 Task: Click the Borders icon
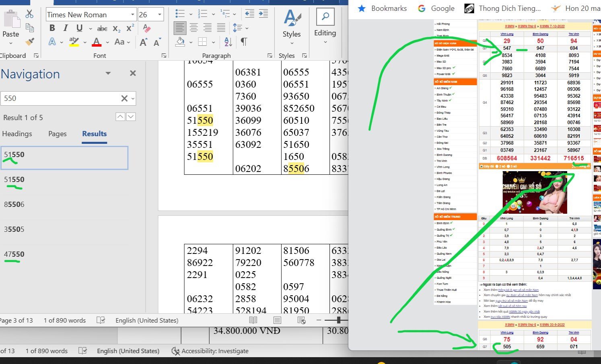click(x=202, y=42)
